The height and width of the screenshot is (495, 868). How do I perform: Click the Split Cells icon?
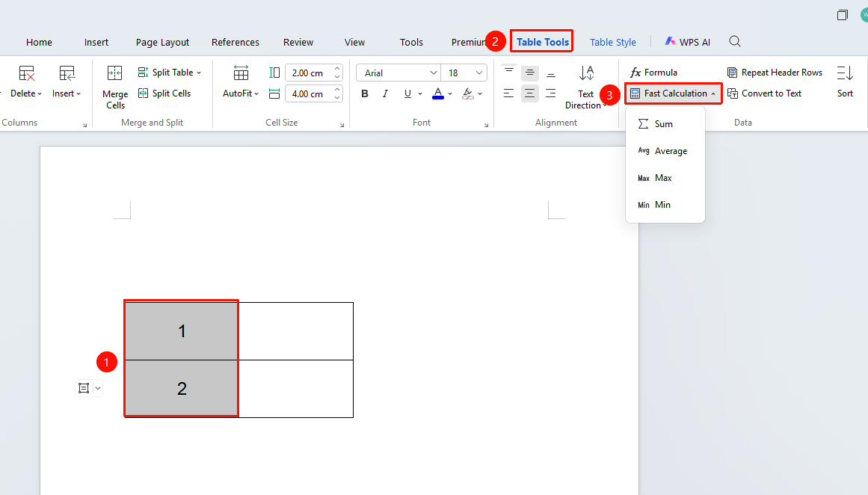143,93
